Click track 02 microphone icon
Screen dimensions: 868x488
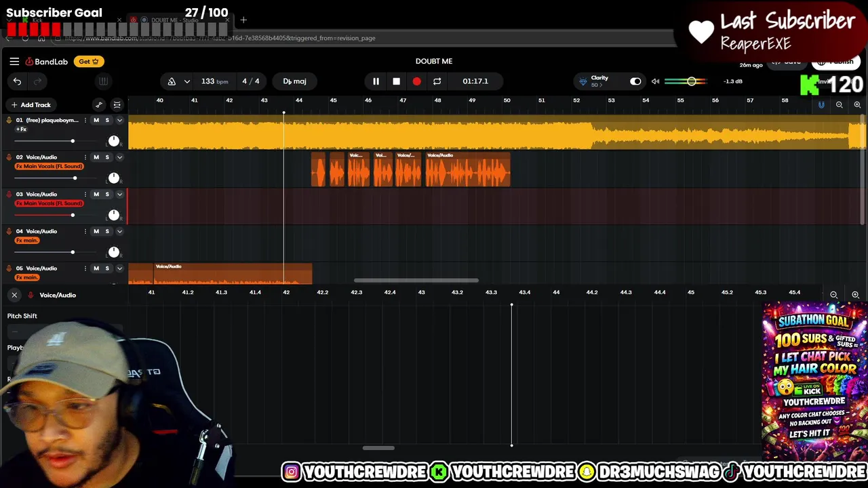pos(9,157)
